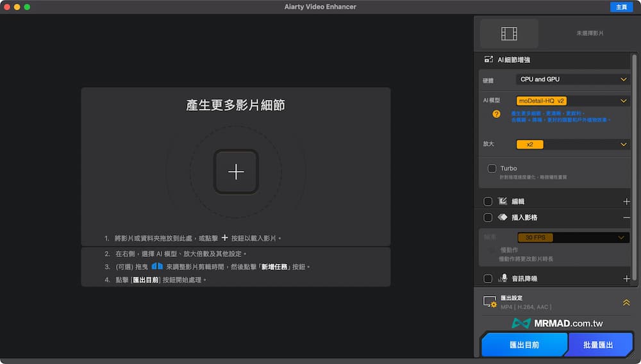Click the plus icon to load a video

click(236, 172)
